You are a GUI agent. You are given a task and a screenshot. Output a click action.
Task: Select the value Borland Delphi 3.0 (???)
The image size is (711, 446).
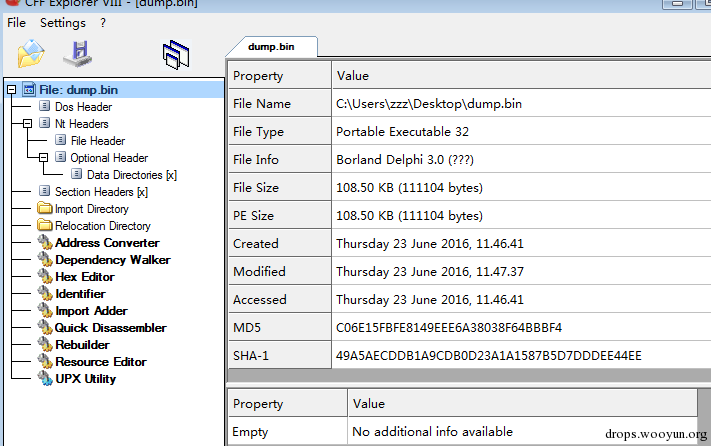coord(405,160)
